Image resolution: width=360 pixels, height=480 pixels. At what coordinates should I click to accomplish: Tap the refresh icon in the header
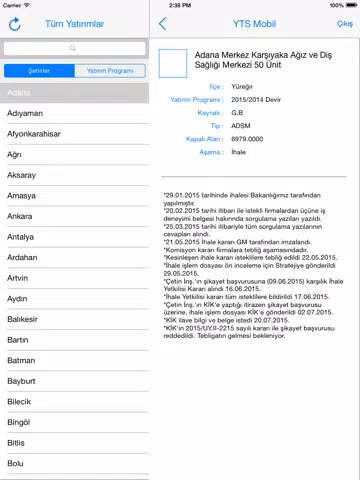tap(15, 24)
